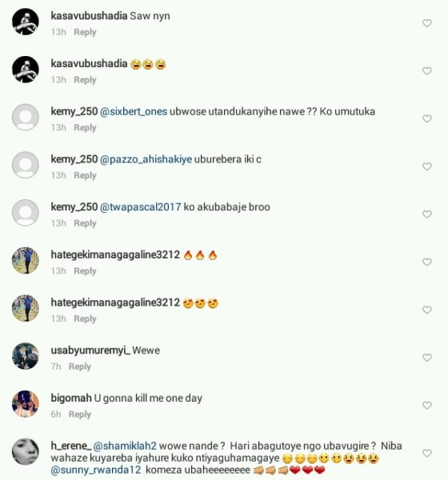
Task: Like kasavubushadia's "Saw nyn" comment
Action: coord(427,23)
